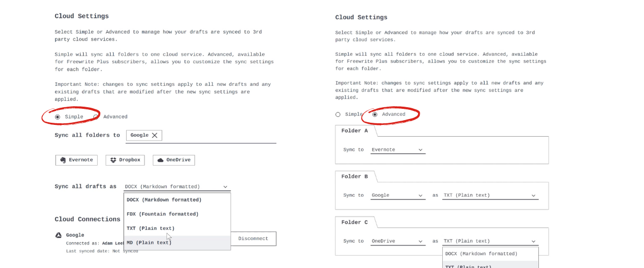The image size is (644, 268).
Task: Click the Google Drive icon under Cloud Connections
Action: [58, 235]
